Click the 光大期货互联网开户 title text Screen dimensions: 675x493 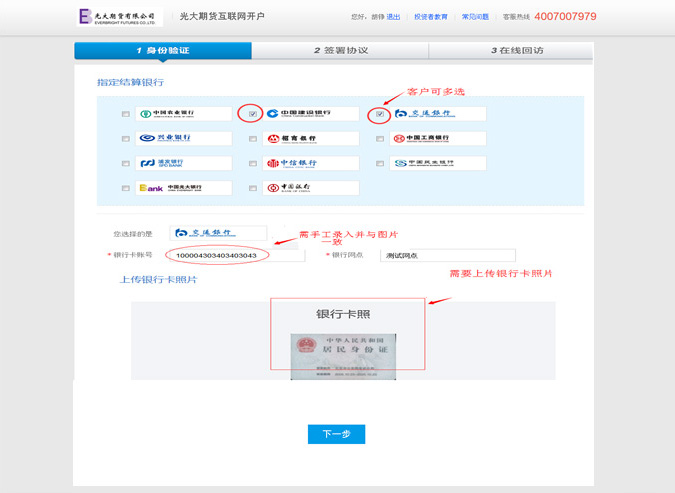point(222,16)
